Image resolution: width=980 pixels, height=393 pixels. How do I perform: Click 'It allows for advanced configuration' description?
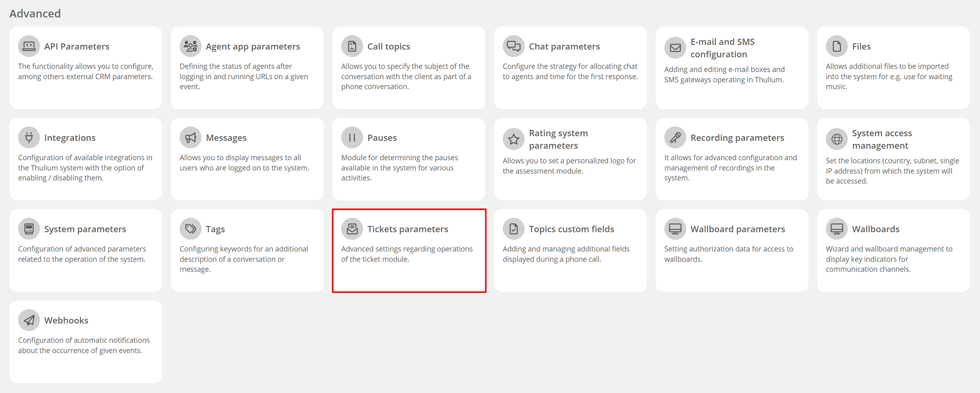pos(731,167)
